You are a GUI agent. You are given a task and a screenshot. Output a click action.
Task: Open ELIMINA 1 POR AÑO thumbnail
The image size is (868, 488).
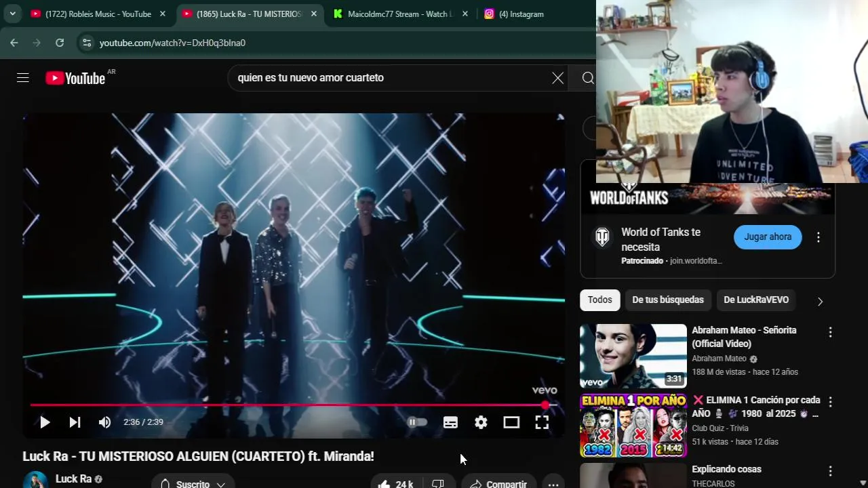click(x=633, y=426)
